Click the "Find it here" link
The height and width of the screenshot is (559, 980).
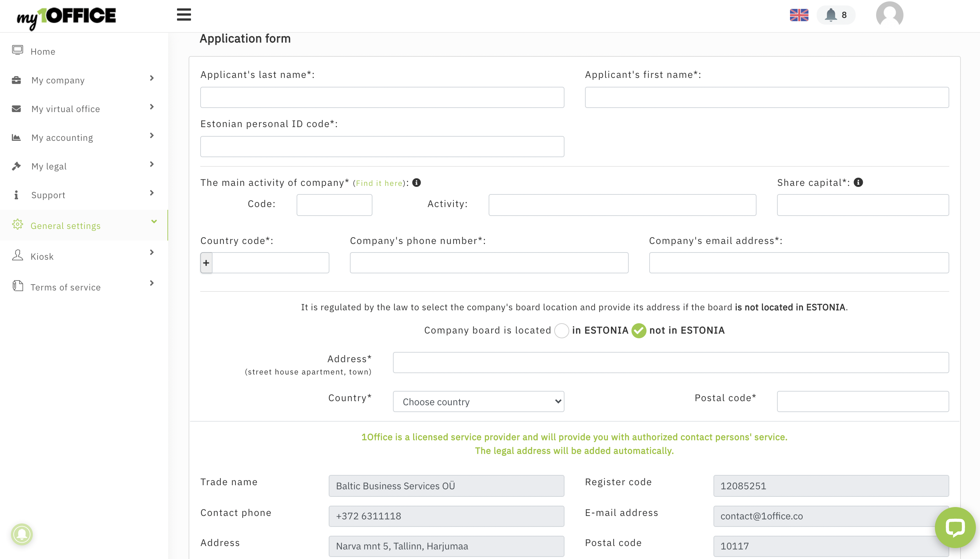point(379,183)
